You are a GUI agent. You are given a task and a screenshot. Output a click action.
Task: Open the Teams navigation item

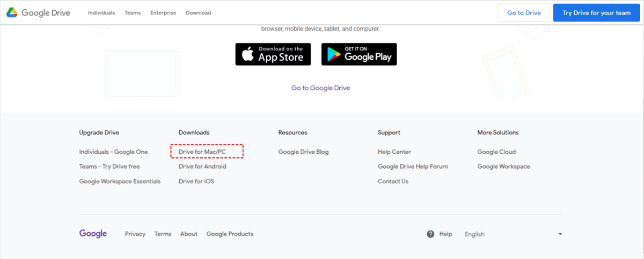click(133, 13)
